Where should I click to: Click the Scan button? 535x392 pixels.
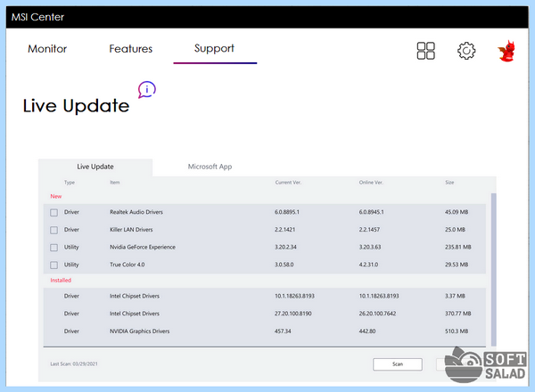click(398, 364)
